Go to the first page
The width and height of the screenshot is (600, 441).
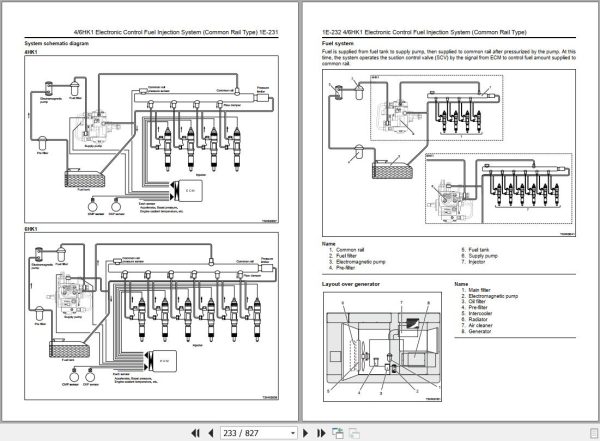195,433
